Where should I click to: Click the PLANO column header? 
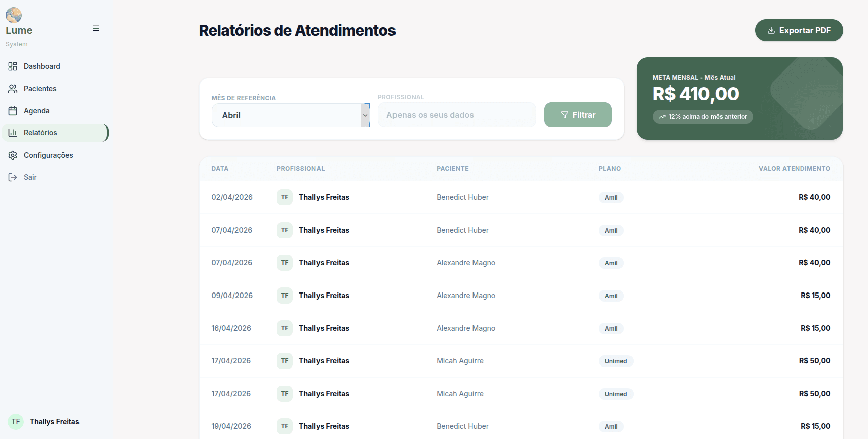pos(610,169)
